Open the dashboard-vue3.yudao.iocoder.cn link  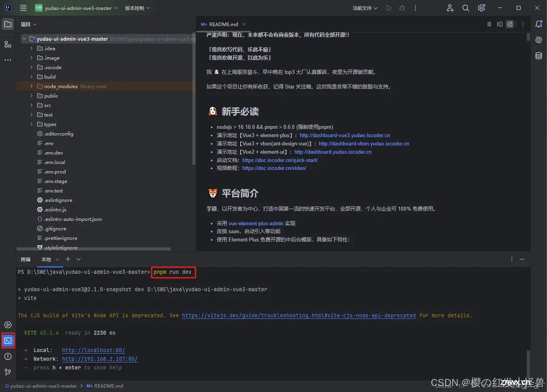[345, 135]
